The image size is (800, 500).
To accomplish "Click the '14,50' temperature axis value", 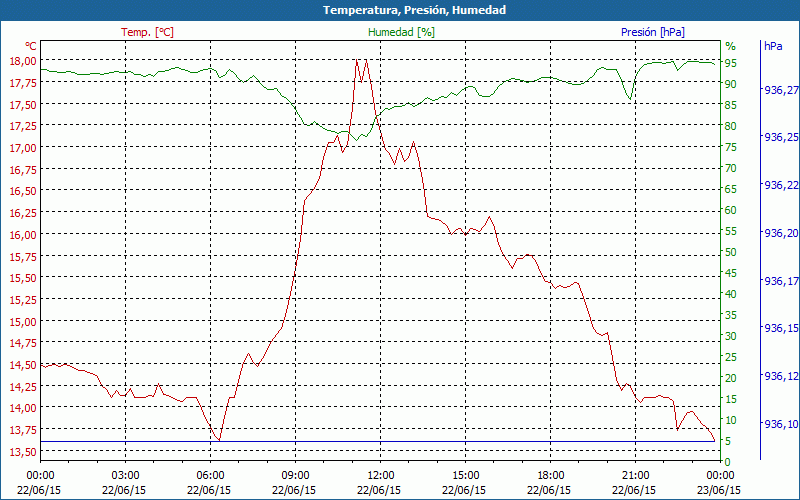I will click(x=23, y=365).
